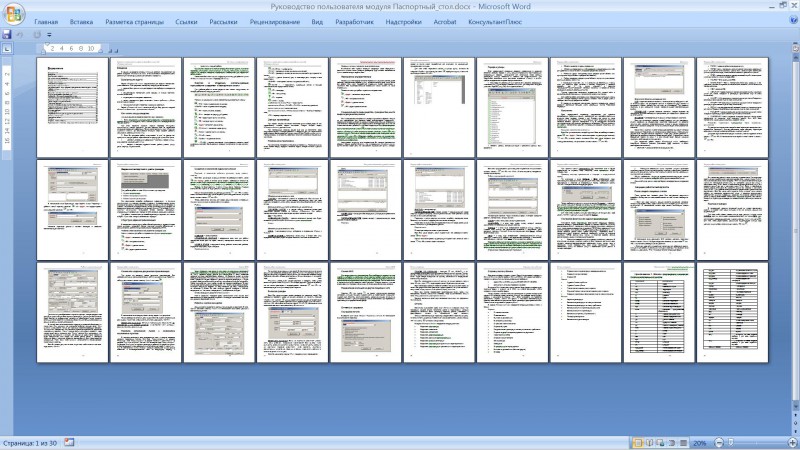Click the document title in the title bar

point(400,7)
